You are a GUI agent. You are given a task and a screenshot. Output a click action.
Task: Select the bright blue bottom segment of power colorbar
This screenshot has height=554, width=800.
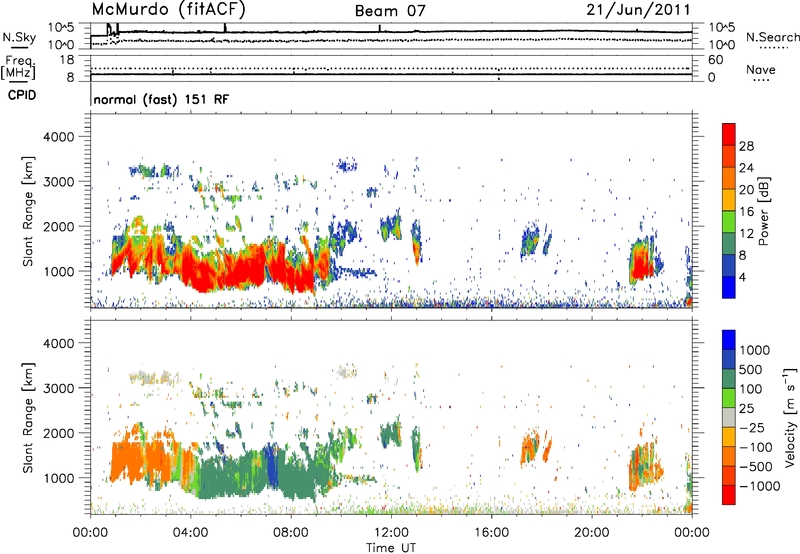729,287
